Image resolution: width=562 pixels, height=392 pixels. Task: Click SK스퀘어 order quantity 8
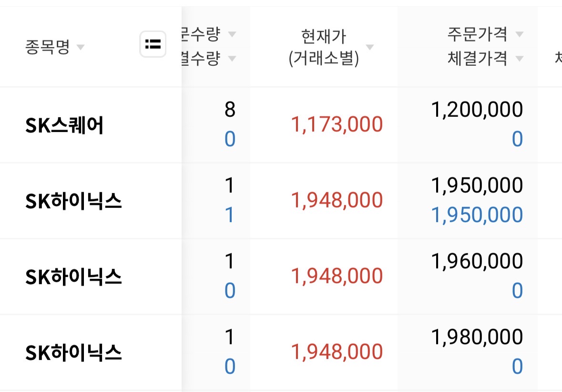click(230, 109)
